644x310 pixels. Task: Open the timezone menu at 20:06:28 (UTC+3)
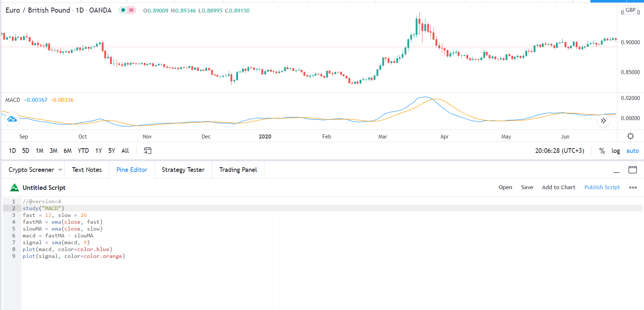click(560, 151)
